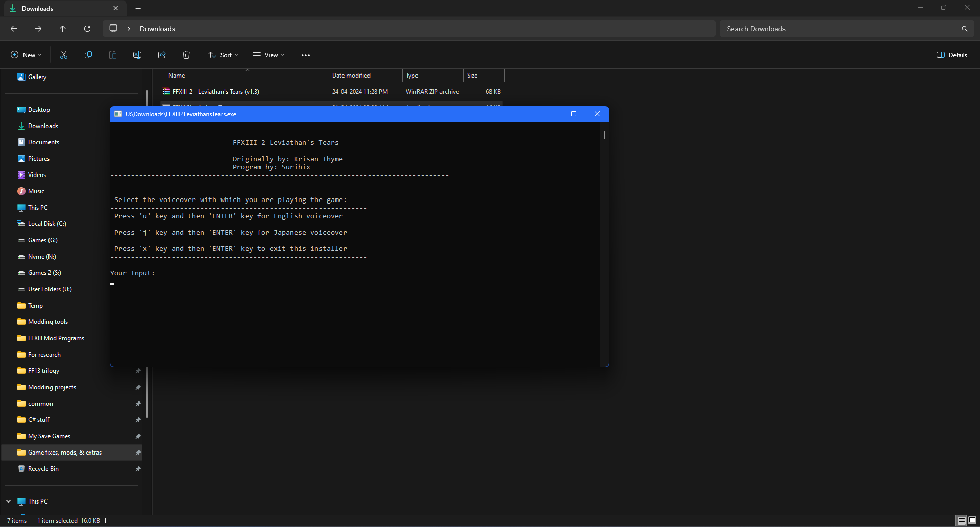Sort files by Type column
This screenshot has height=527, width=980.
click(433, 75)
